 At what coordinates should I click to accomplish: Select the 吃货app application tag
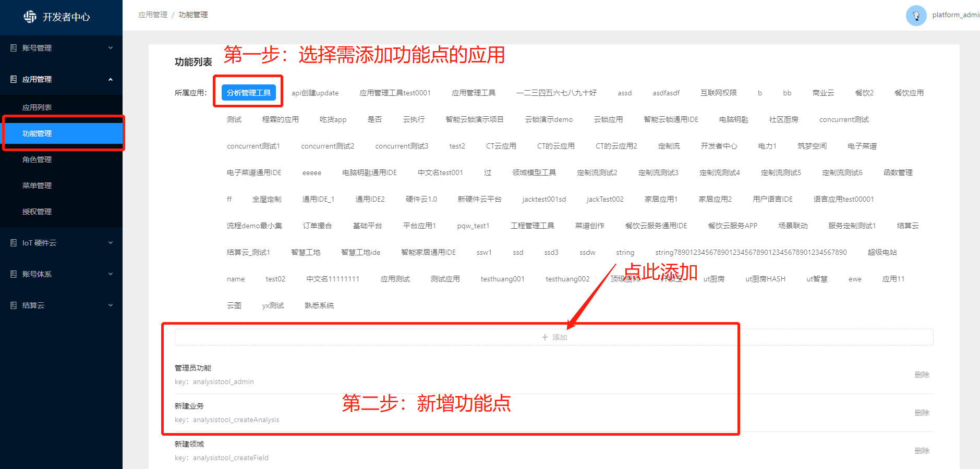point(333,119)
